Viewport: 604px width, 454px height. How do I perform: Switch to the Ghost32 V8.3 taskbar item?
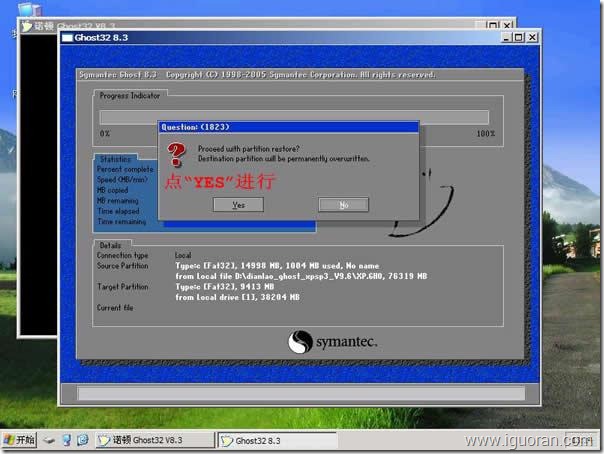coord(150,440)
